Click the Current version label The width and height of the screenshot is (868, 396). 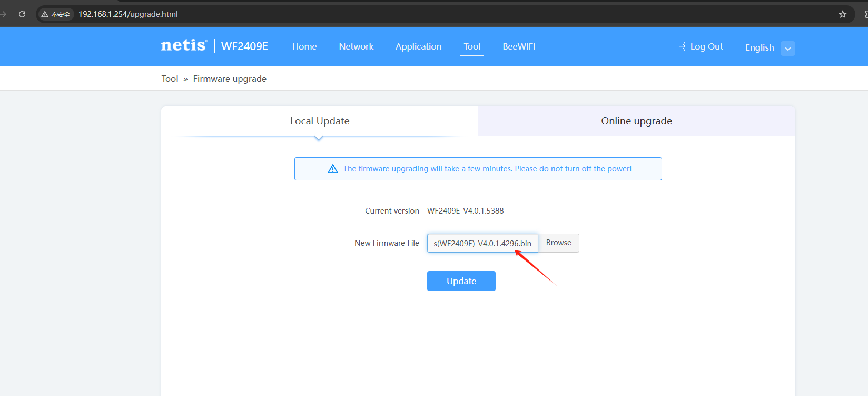pos(392,211)
